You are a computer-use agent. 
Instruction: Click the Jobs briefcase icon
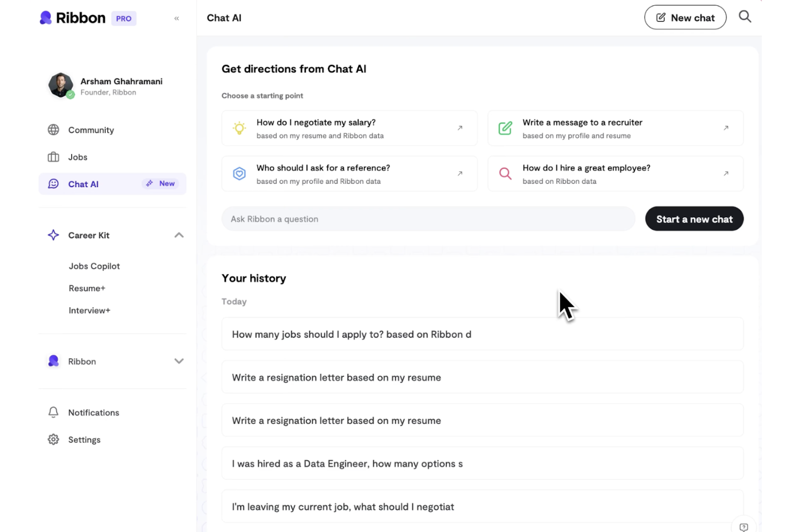(53, 157)
